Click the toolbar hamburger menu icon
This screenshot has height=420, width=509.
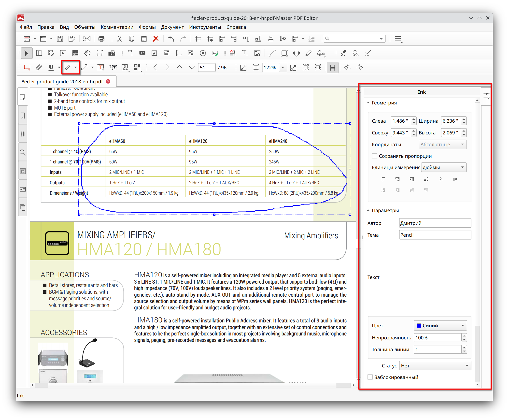click(398, 39)
